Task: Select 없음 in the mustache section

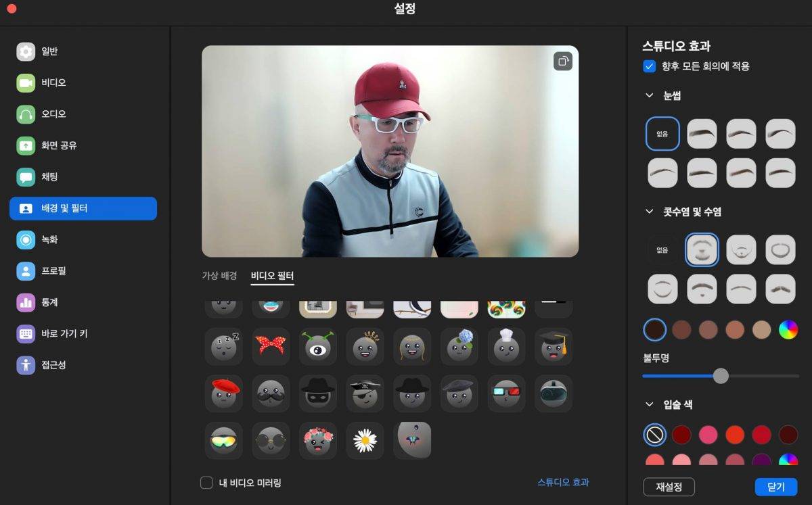Action: point(662,250)
